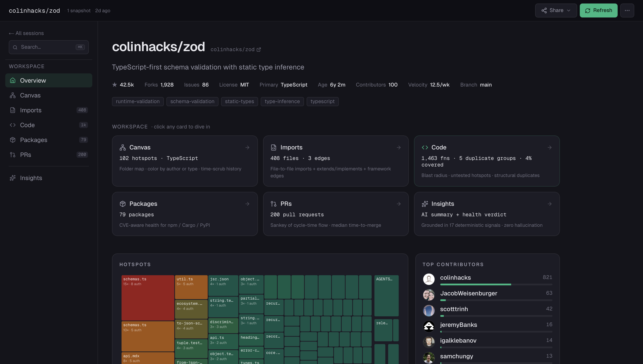Click the arrow on the Imports card
Screen dimensions: 643x364
[398, 147]
